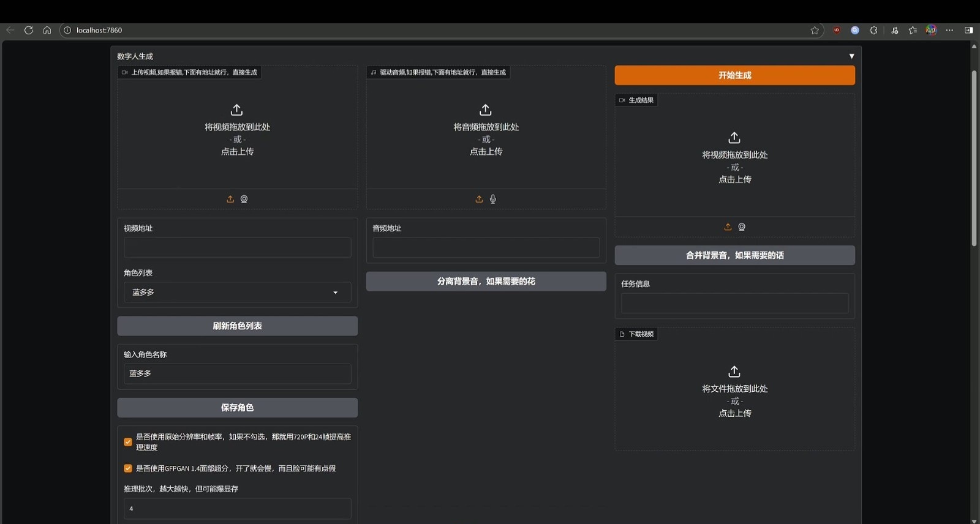Viewport: 980px width, 524px height.
Task: Click the 视频地址 text field
Action: click(x=237, y=248)
